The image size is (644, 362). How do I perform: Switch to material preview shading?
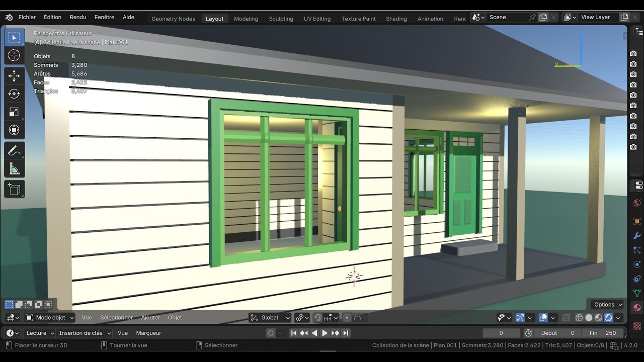[598, 318]
